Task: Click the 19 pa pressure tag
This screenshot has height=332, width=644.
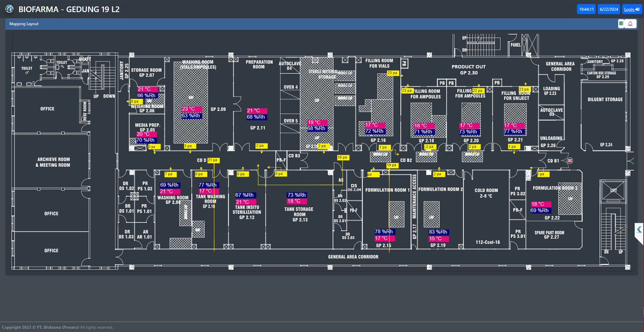Action: coord(392,165)
